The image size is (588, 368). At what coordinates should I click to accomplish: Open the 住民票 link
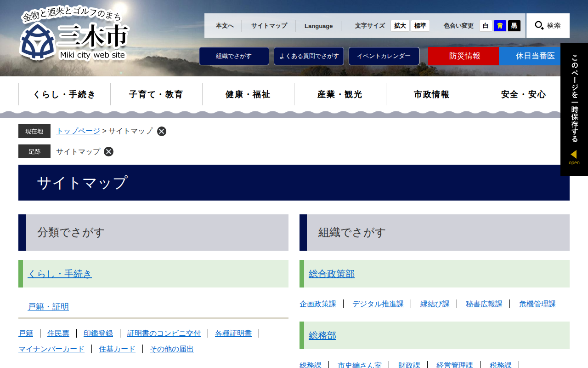click(x=58, y=333)
